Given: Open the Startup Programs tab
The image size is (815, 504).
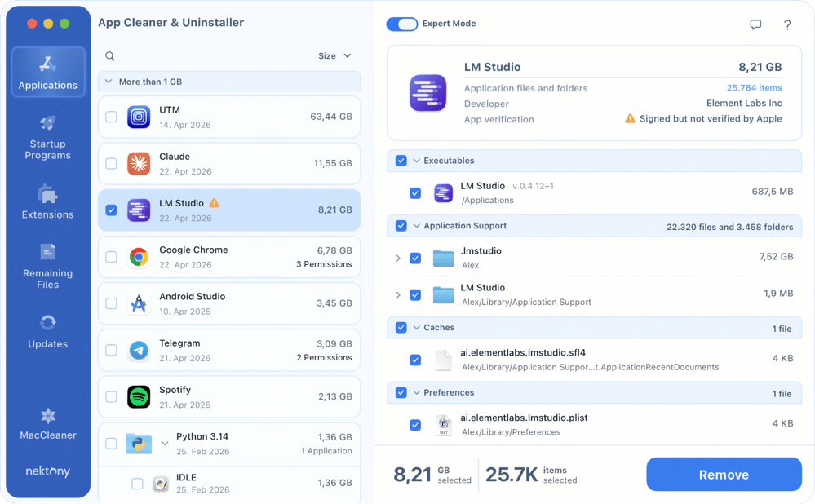Looking at the screenshot, I should 48,138.
